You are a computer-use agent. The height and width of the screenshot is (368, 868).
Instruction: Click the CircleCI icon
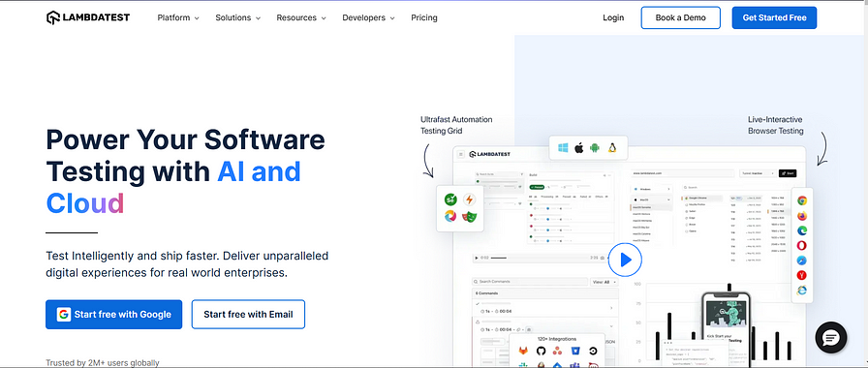point(593,351)
